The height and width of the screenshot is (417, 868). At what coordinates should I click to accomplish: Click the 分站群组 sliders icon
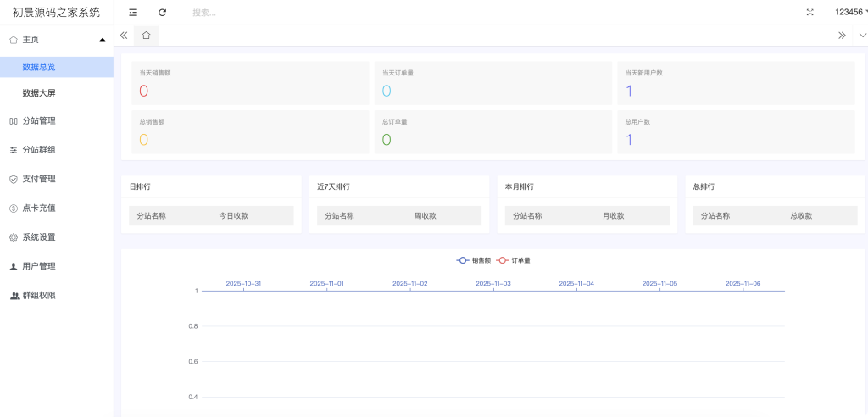coord(14,150)
